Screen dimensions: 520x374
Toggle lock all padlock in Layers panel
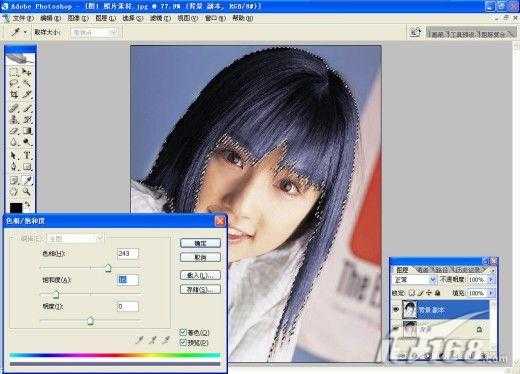tap(437, 293)
